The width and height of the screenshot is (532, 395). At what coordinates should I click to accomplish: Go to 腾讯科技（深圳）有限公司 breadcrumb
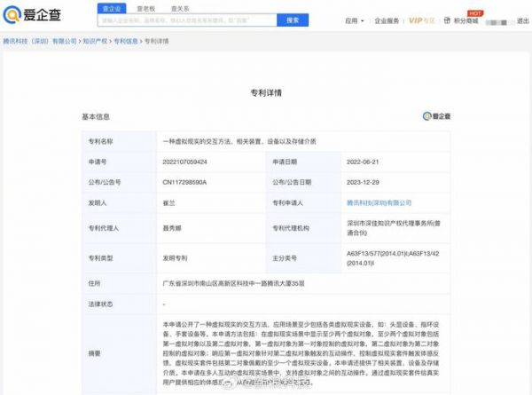pyautogui.click(x=39, y=41)
